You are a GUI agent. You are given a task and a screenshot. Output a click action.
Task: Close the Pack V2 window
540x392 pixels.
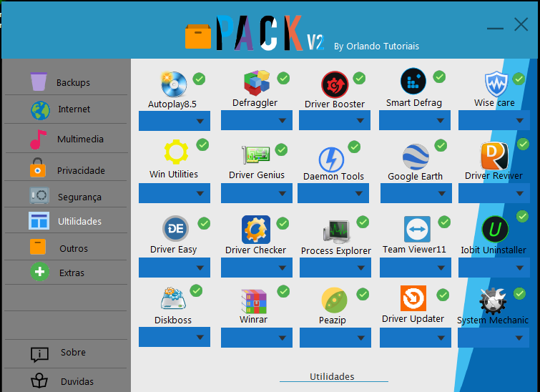[521, 24]
